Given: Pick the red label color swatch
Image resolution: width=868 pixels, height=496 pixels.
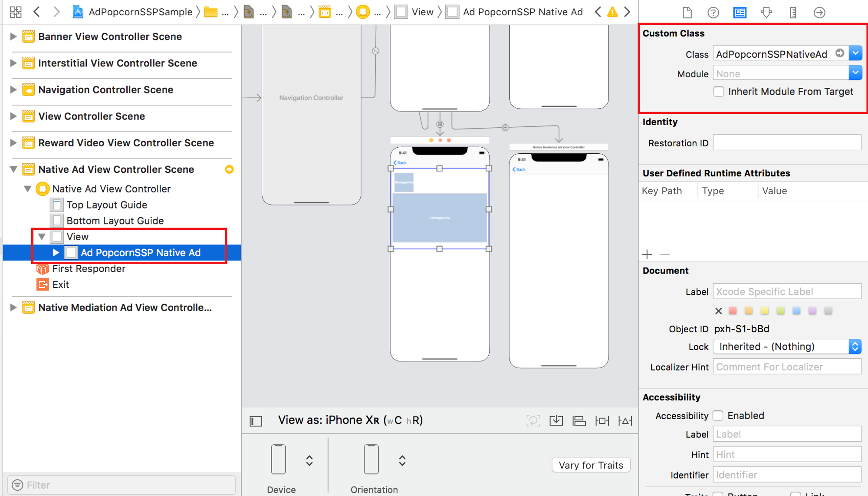Looking at the screenshot, I should (x=733, y=311).
